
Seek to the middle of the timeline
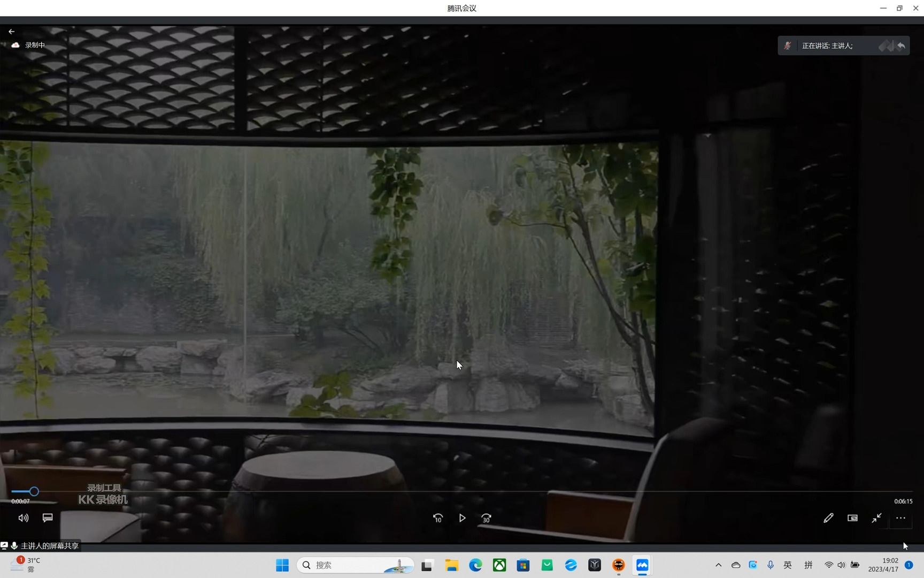coord(462,491)
